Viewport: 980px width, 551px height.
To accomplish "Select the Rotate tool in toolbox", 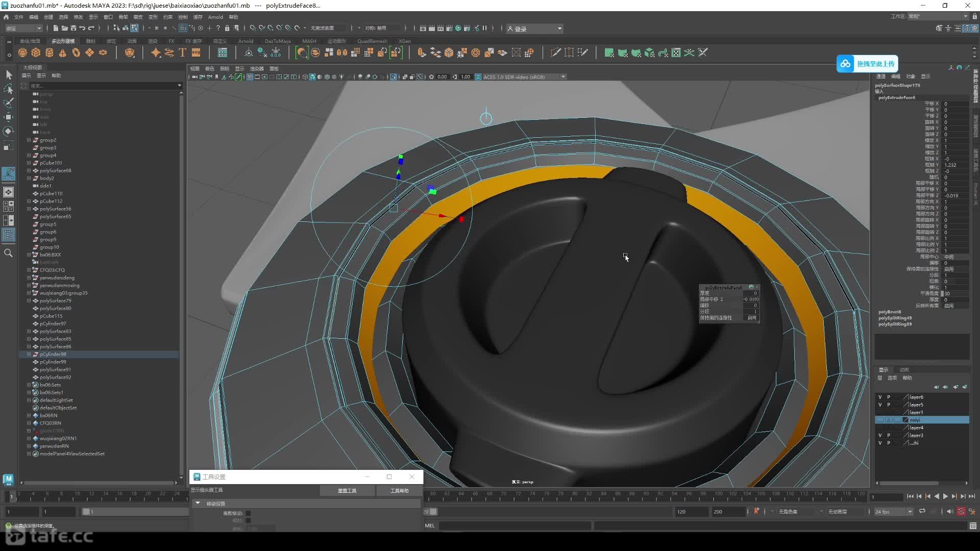I will pyautogui.click(x=9, y=131).
